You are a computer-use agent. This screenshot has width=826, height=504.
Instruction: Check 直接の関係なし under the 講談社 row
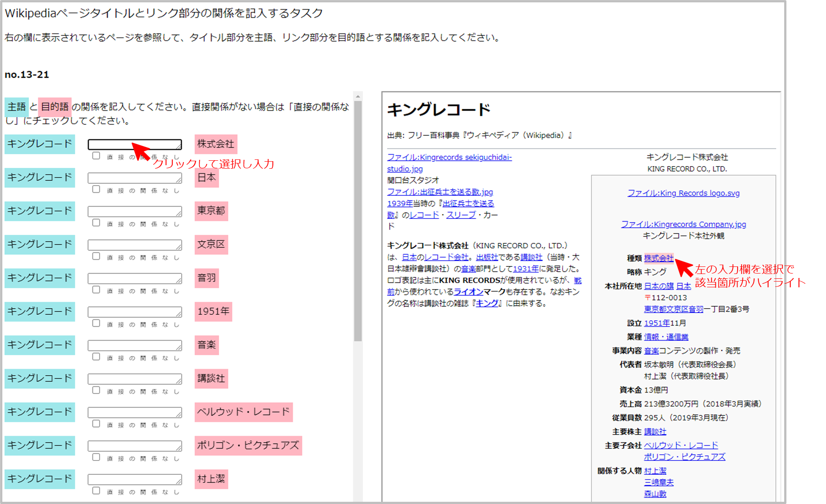[x=96, y=391]
